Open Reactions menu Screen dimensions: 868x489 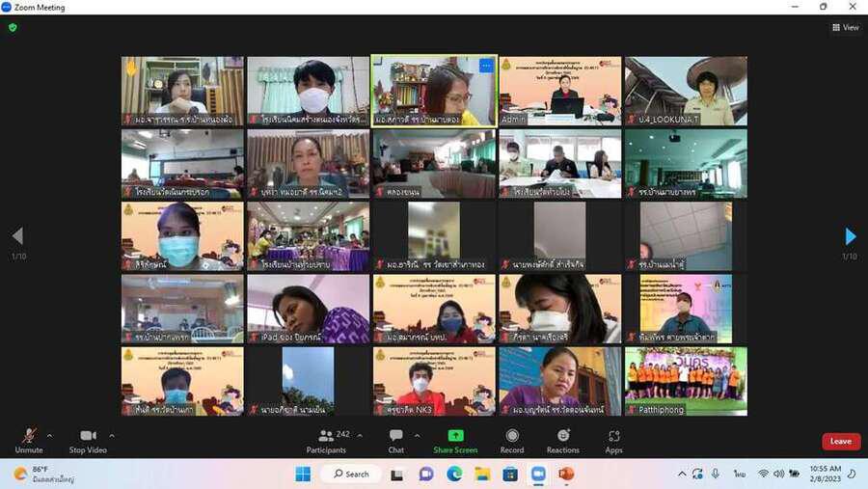click(x=563, y=439)
